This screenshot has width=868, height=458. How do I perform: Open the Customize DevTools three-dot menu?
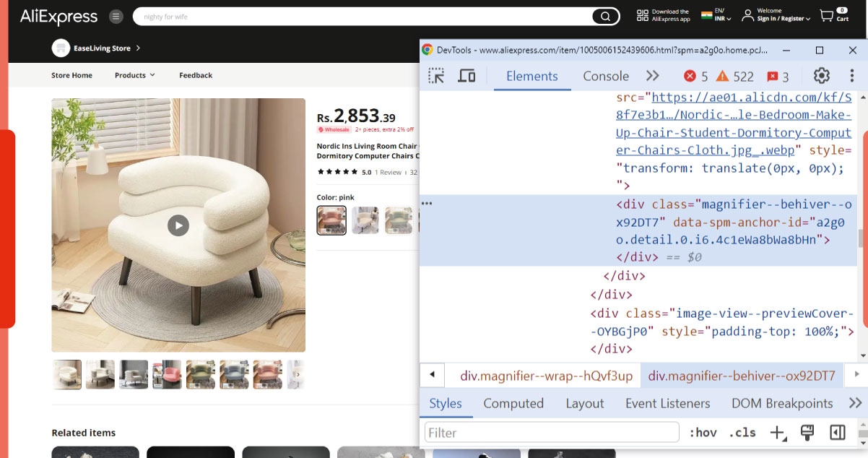pos(851,75)
